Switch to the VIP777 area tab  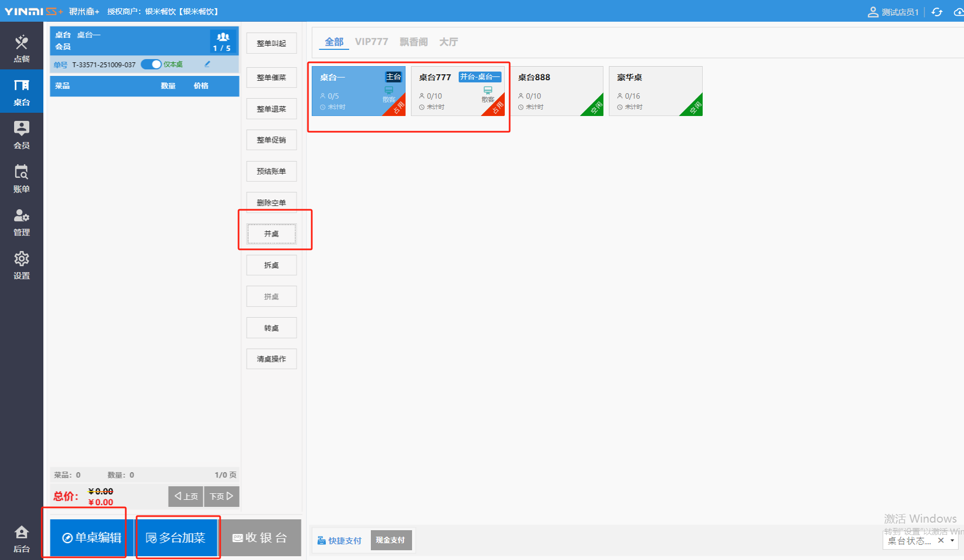371,42
